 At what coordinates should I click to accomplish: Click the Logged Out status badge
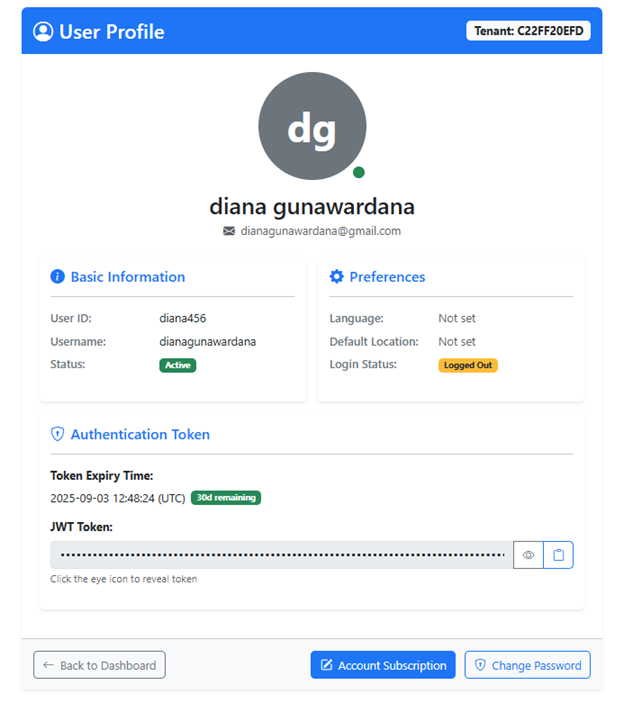pos(467,365)
